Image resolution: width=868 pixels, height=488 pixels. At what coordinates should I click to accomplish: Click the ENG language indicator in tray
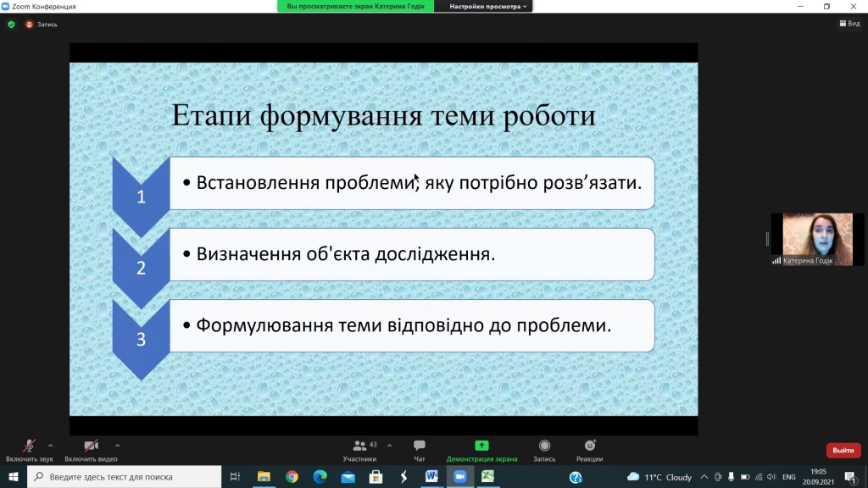coord(788,477)
